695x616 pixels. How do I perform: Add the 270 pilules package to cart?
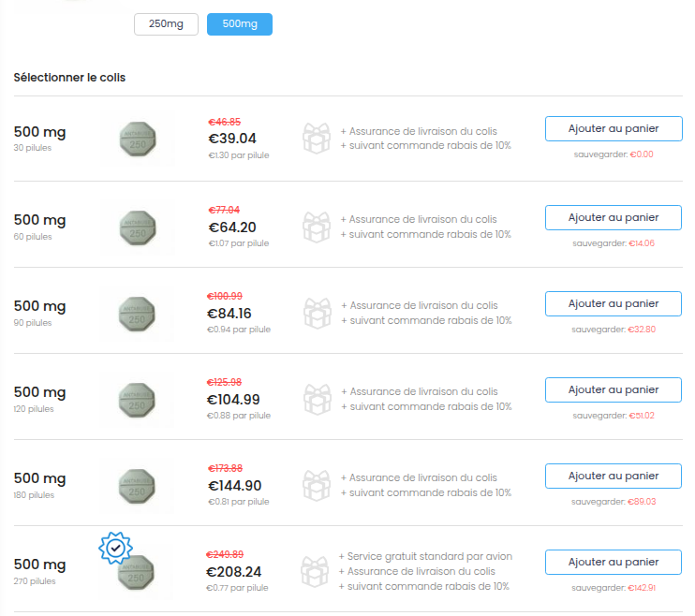(614, 562)
